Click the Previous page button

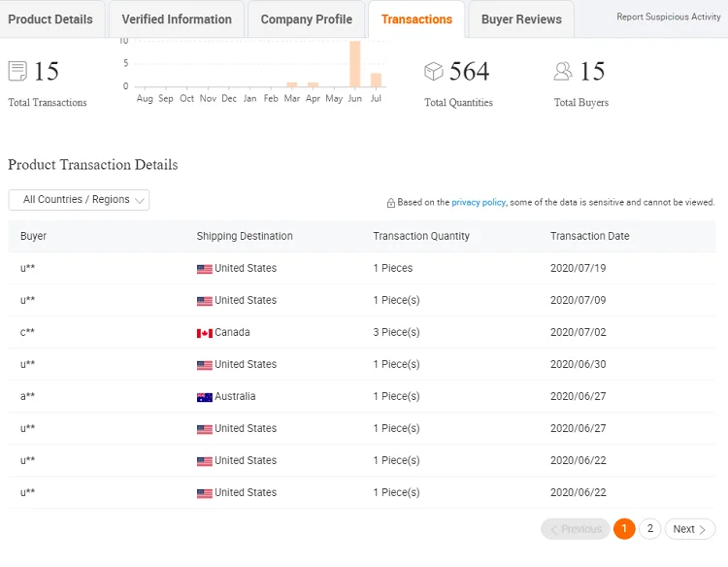576,529
